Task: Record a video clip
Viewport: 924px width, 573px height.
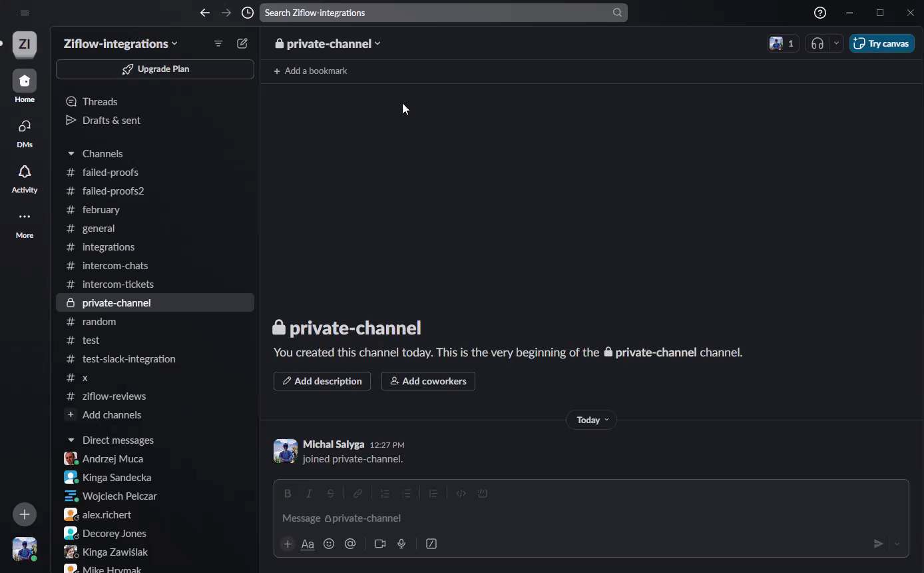Action: [x=380, y=544]
